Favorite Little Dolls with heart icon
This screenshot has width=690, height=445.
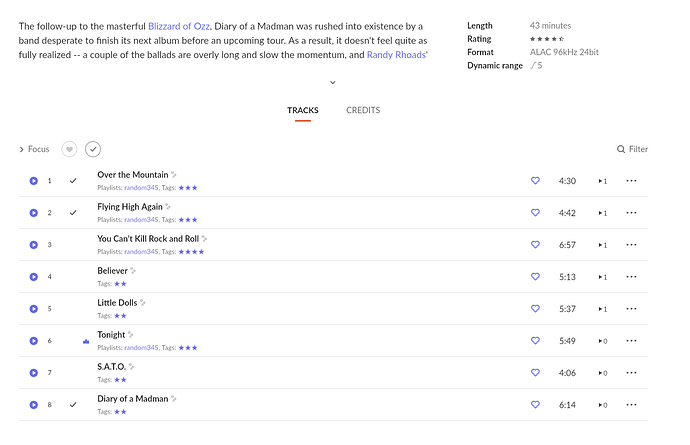tap(535, 309)
